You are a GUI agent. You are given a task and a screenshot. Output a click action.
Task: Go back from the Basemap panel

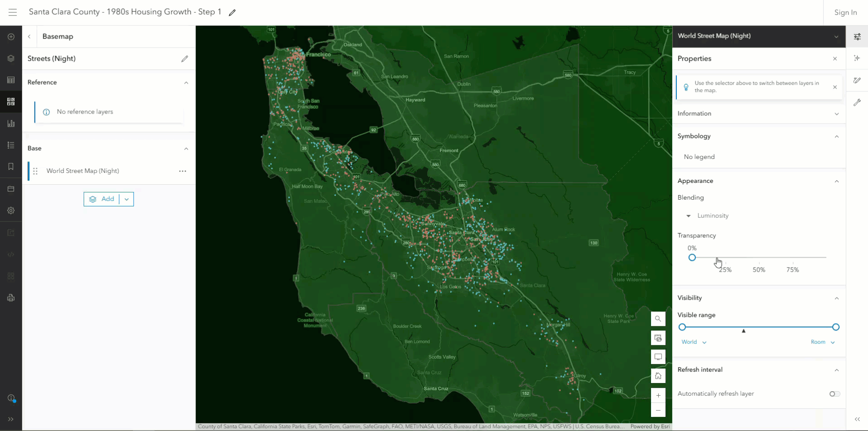pyautogui.click(x=29, y=37)
